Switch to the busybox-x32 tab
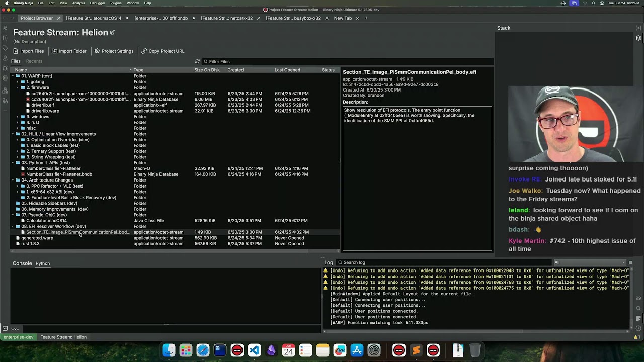The height and width of the screenshot is (362, 644). pos(293,18)
